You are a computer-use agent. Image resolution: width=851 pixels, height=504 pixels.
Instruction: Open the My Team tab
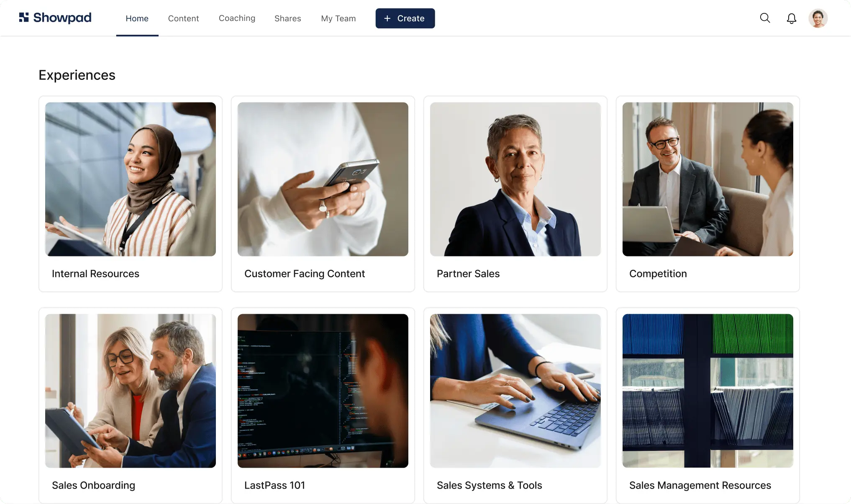tap(338, 18)
